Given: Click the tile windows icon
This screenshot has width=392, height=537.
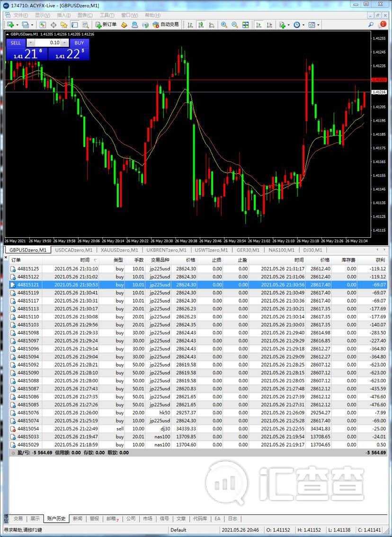Looking at the screenshot, I should tap(245, 25).
